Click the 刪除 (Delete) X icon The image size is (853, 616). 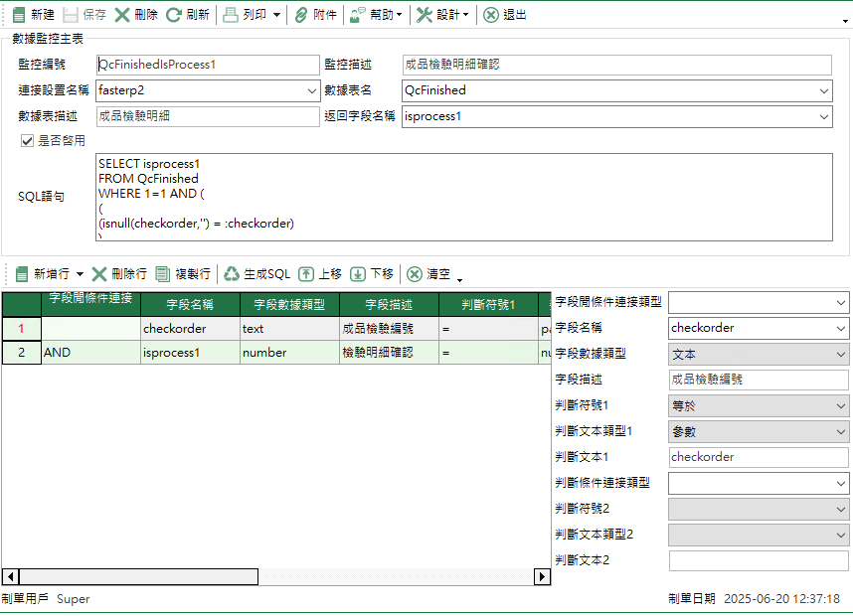point(122,15)
